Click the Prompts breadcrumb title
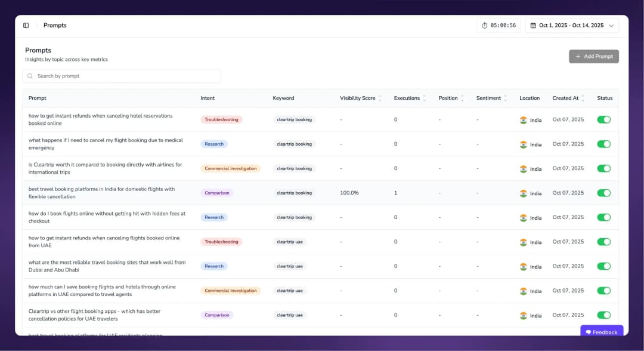Image resolution: width=644 pixels, height=351 pixels. [x=55, y=26]
